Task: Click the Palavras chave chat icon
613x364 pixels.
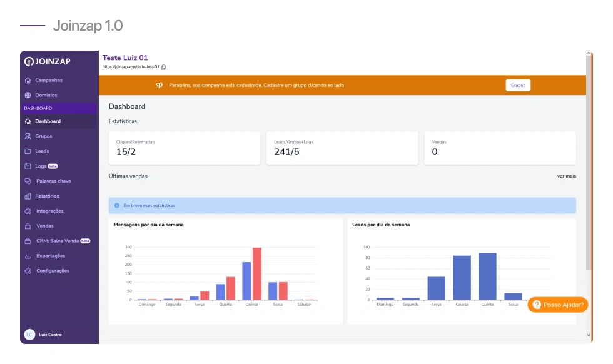Action: click(28, 181)
